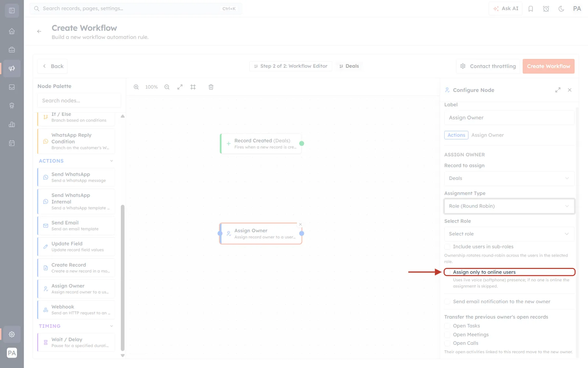Viewport: 588px width, 368px height.
Task: Open the Select role dropdown
Action: click(x=509, y=234)
